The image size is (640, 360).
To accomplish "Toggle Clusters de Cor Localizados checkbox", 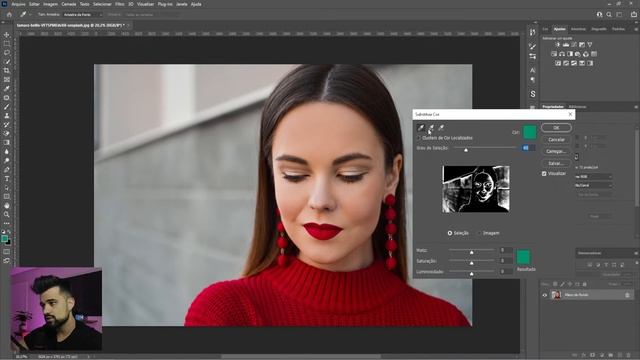I will pos(418,138).
